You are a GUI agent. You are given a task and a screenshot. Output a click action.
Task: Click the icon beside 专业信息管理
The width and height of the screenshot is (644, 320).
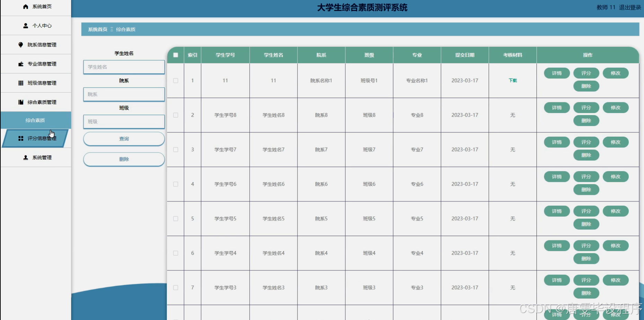click(21, 64)
